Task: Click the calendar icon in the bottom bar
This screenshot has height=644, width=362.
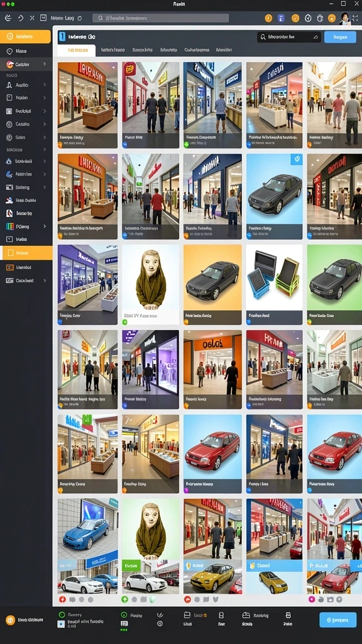Action: click(x=187, y=615)
